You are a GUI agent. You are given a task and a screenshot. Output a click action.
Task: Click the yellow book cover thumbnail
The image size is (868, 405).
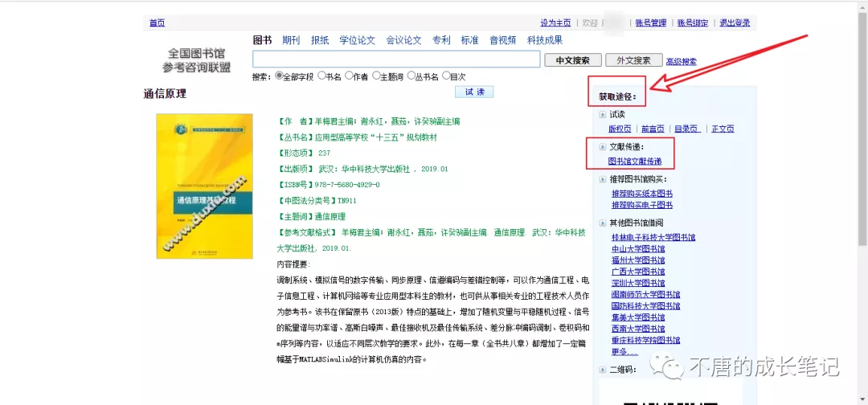(204, 186)
